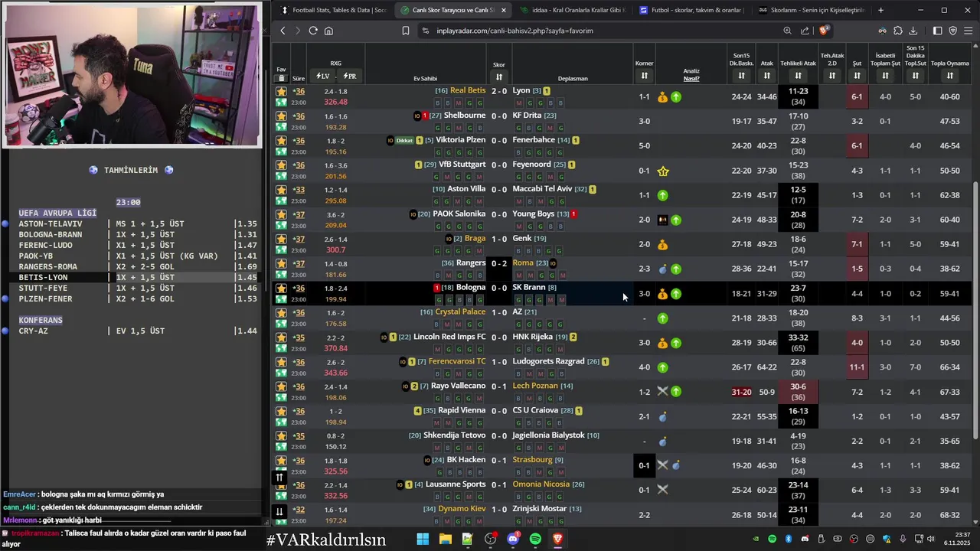
Task: Open a new browser tab
Action: 880,10
